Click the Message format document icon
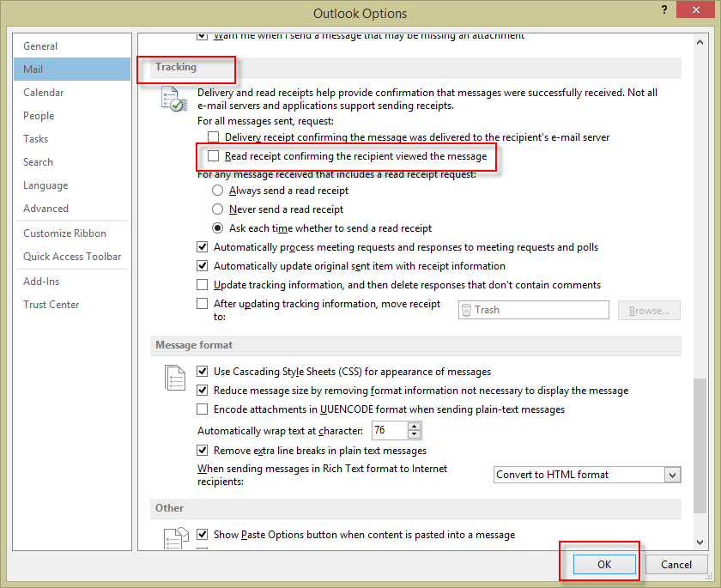 175,379
